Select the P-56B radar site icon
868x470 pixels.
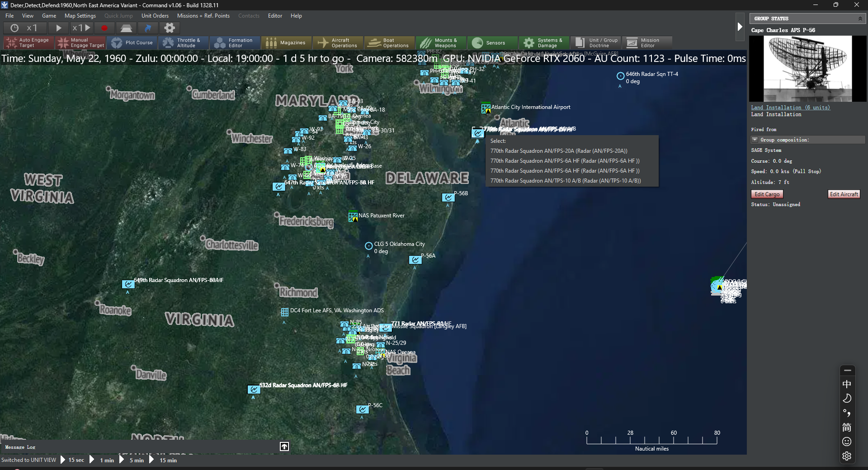[x=448, y=197]
